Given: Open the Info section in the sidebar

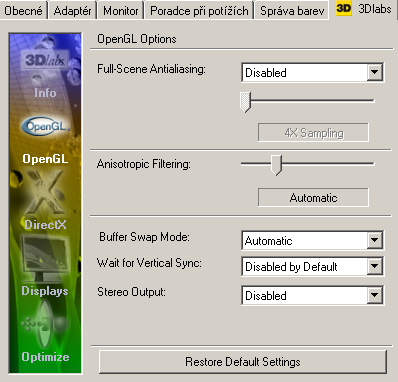Looking at the screenshot, I should (45, 93).
